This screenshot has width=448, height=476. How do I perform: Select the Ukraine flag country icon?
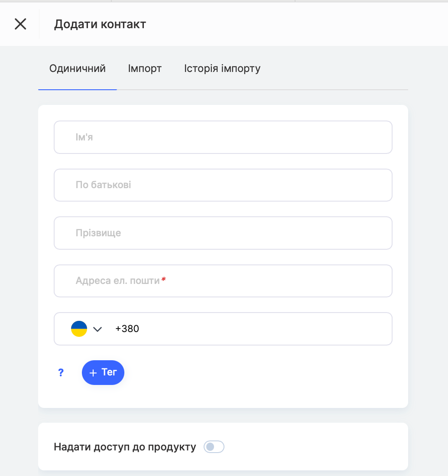click(79, 329)
